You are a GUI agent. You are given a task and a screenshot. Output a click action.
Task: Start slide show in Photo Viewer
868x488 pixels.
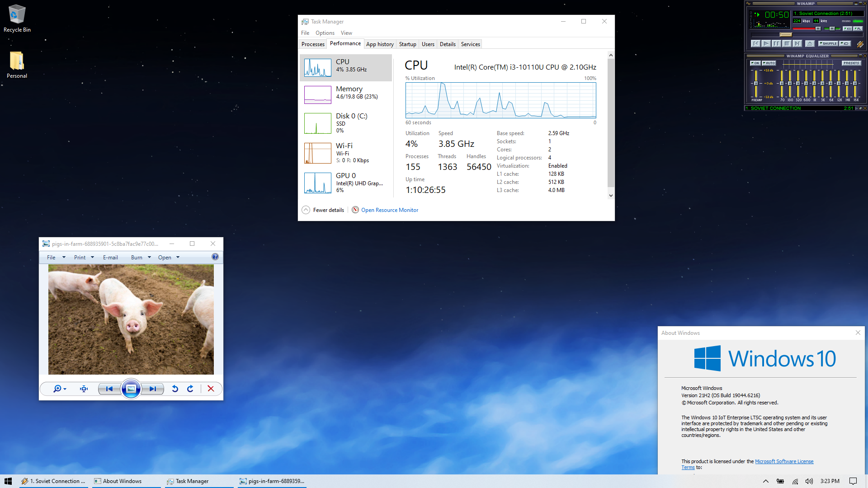[131, 389]
